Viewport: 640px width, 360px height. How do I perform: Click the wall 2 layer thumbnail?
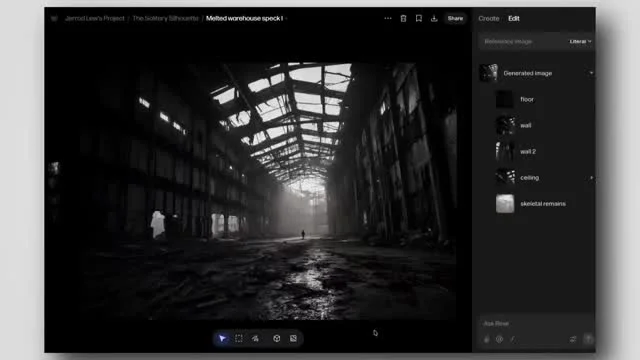pos(505,151)
